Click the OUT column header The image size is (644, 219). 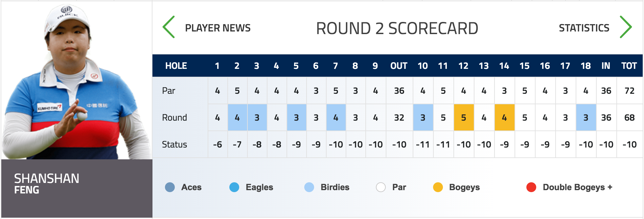399,66
